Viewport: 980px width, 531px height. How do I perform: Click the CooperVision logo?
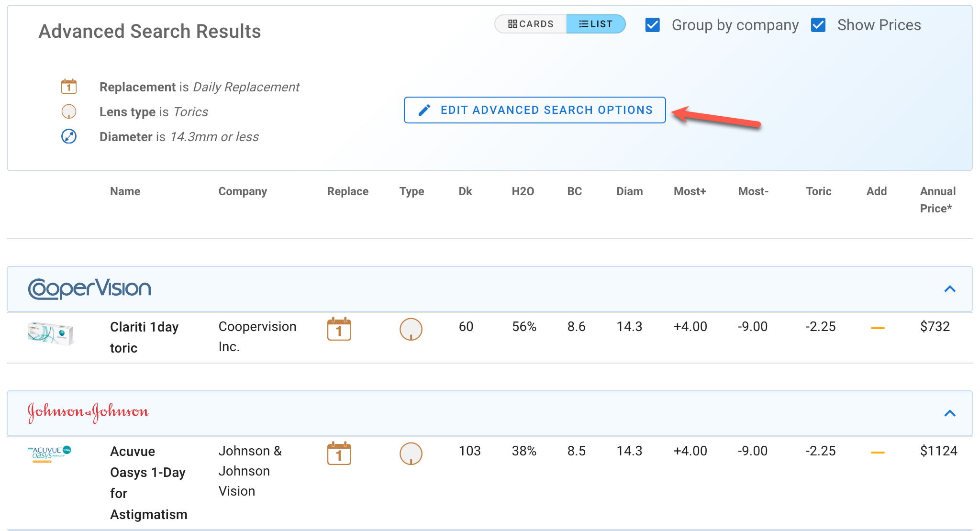coord(89,288)
